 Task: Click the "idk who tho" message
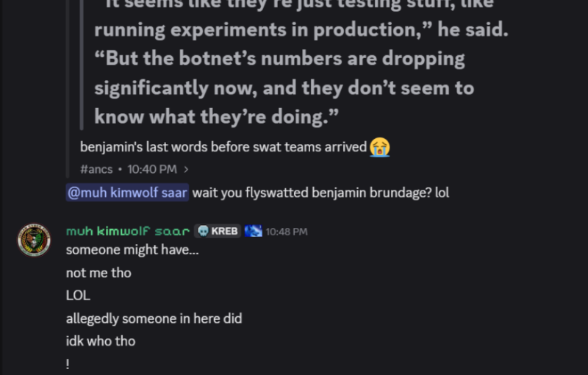click(101, 341)
